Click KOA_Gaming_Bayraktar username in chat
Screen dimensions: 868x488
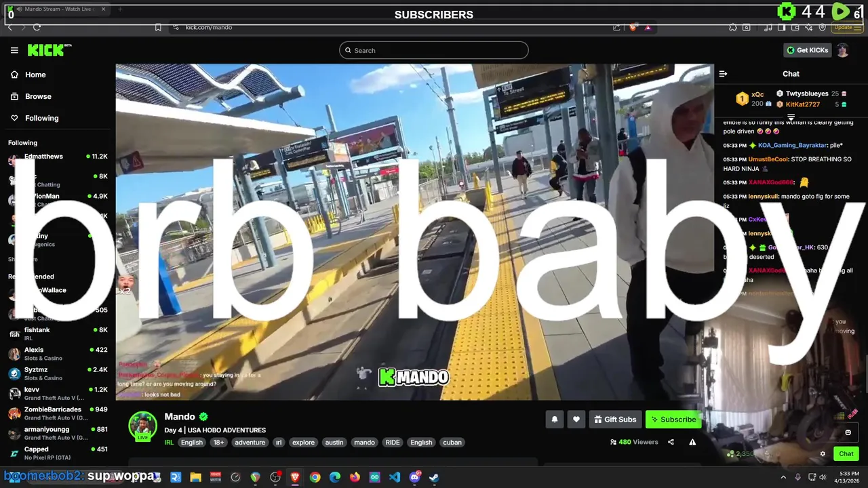coord(792,145)
